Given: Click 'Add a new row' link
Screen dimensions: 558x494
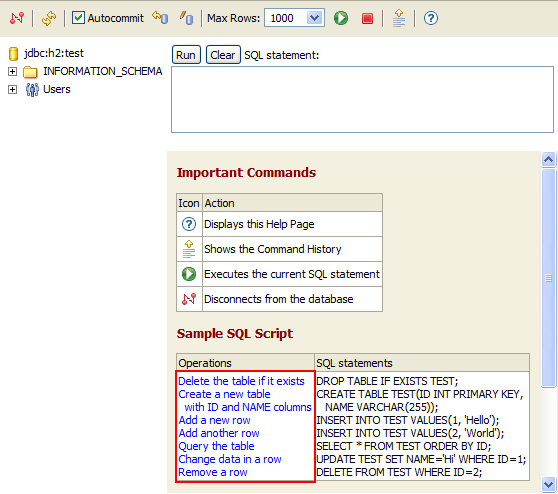Looking at the screenshot, I should click(214, 420).
